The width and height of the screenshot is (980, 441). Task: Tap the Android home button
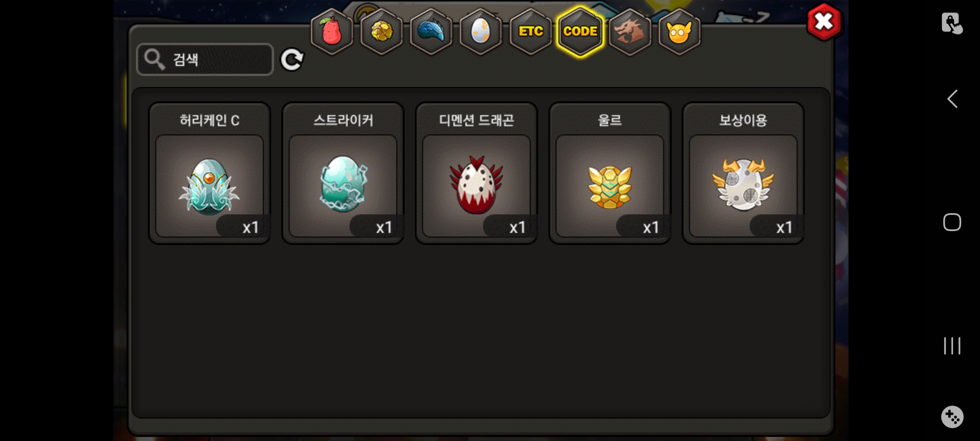pyautogui.click(x=952, y=222)
